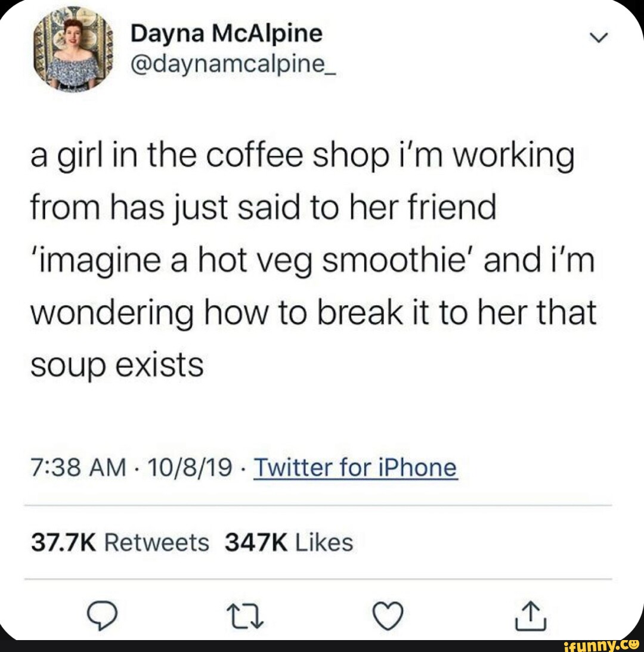Expand the tweet options chevron
Screen dimensions: 644x652
click(x=599, y=38)
